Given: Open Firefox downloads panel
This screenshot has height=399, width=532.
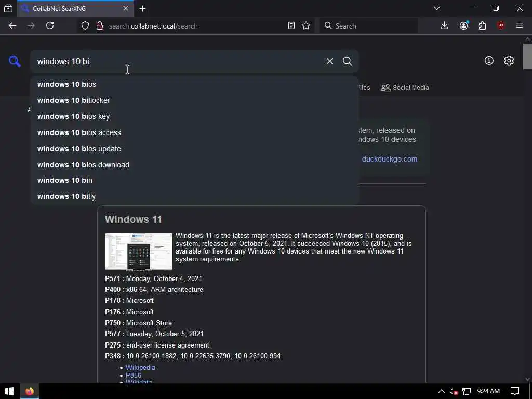Looking at the screenshot, I should pyautogui.click(x=445, y=26).
